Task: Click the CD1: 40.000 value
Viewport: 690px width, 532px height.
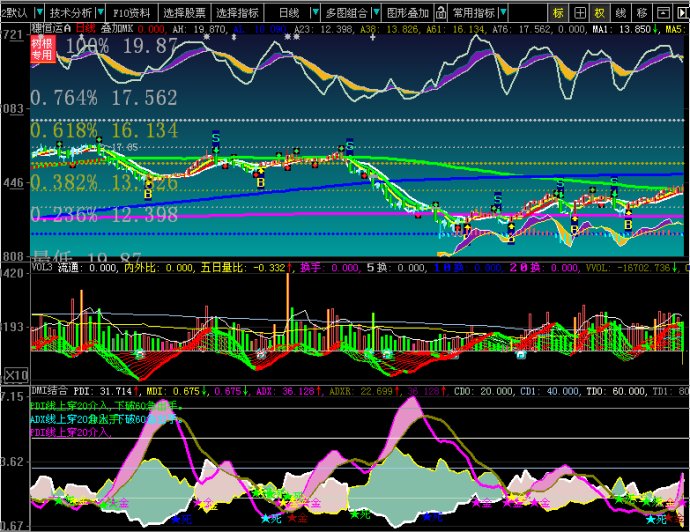Action: pyautogui.click(x=550, y=391)
